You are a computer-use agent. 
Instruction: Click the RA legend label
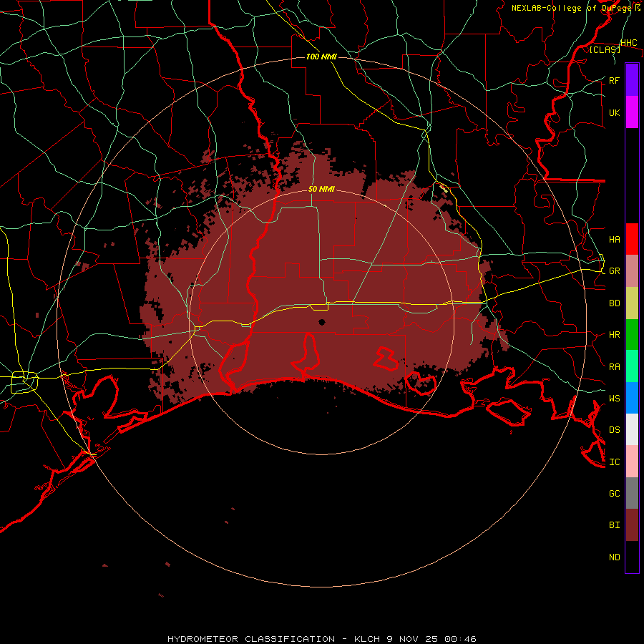[x=614, y=367]
